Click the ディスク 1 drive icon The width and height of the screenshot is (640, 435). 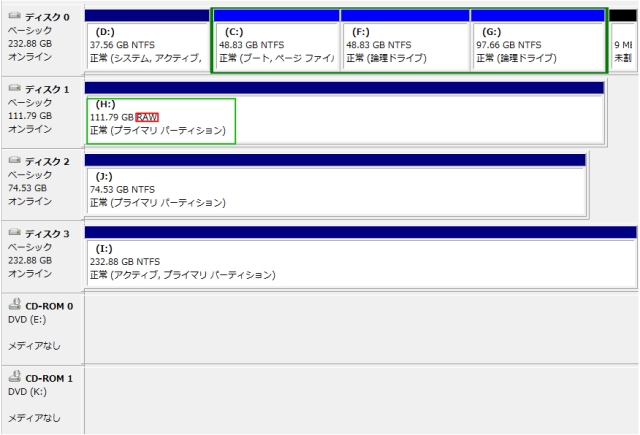(x=14, y=88)
